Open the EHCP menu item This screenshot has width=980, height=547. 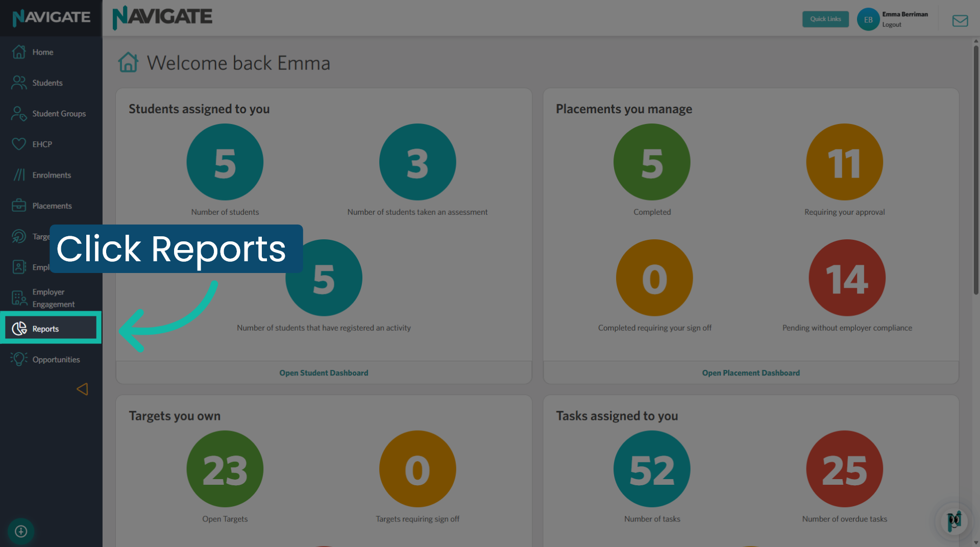51,144
